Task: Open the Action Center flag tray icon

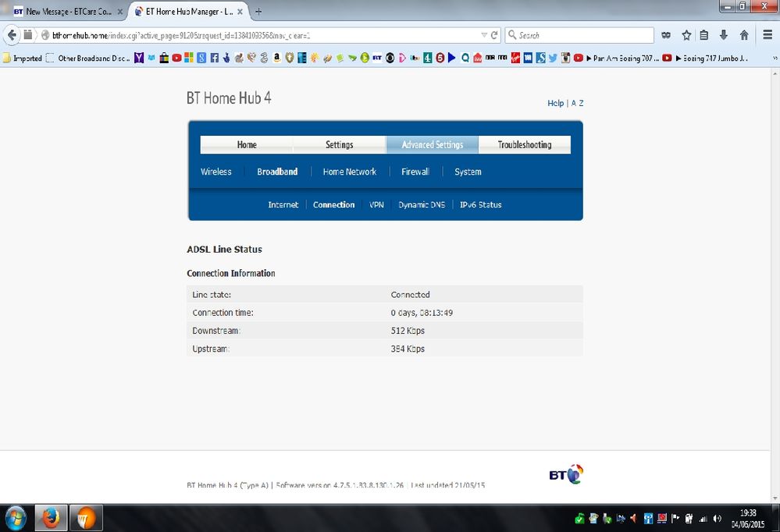Action: pyautogui.click(x=675, y=518)
